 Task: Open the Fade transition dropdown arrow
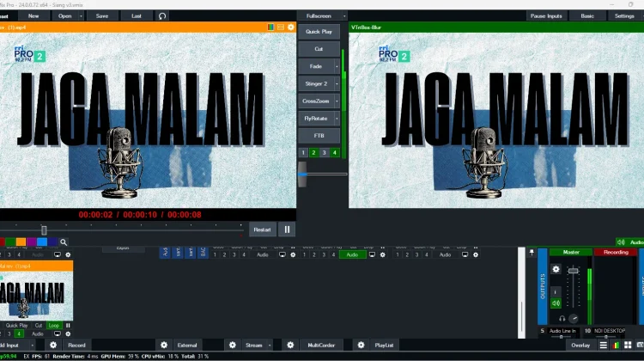tap(337, 66)
